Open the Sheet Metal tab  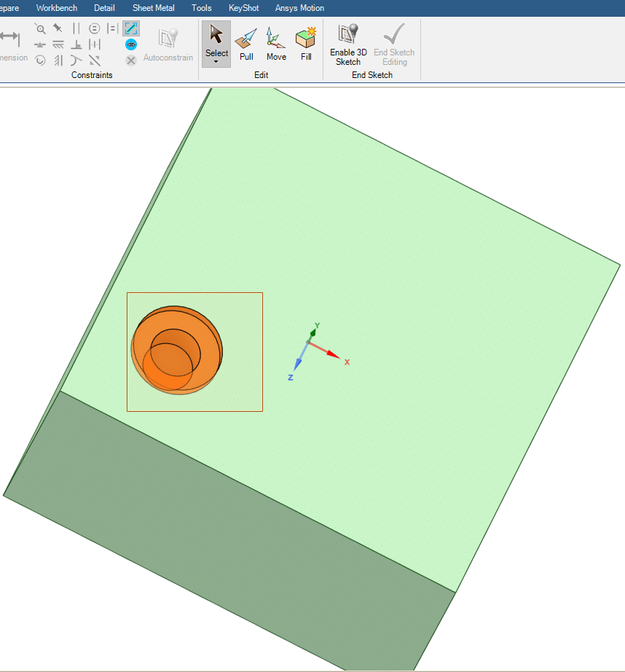153,8
